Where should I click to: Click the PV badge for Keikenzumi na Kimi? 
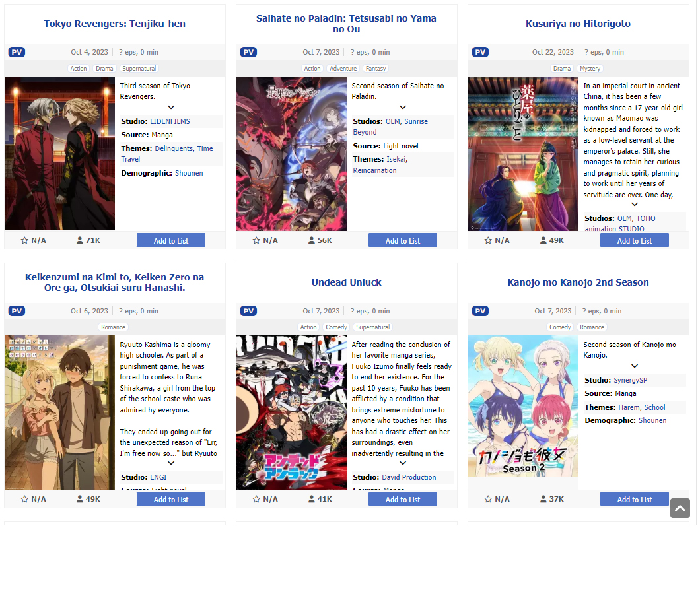click(17, 311)
